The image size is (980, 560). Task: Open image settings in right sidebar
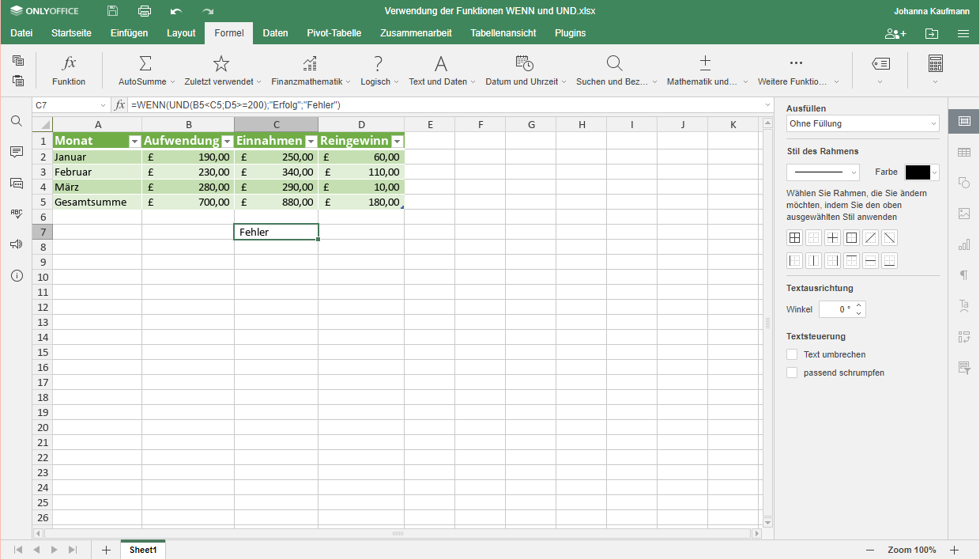click(x=963, y=214)
